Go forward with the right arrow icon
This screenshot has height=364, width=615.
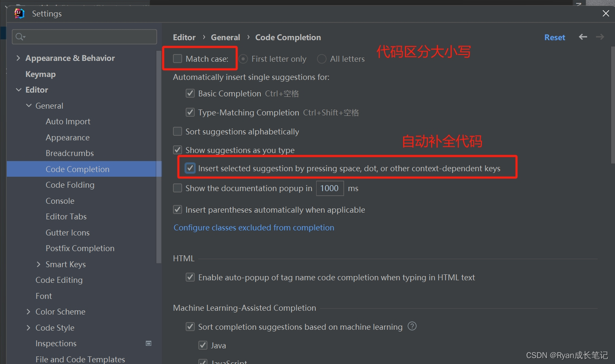tap(600, 37)
